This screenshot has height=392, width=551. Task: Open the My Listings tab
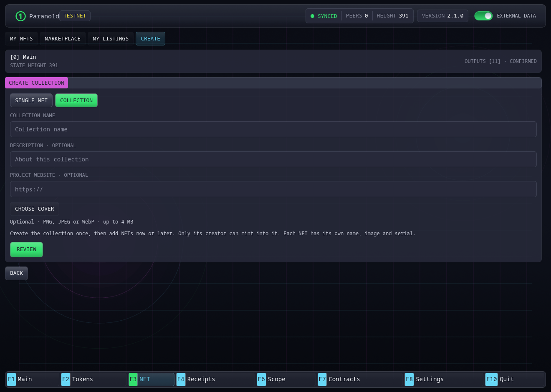(111, 39)
